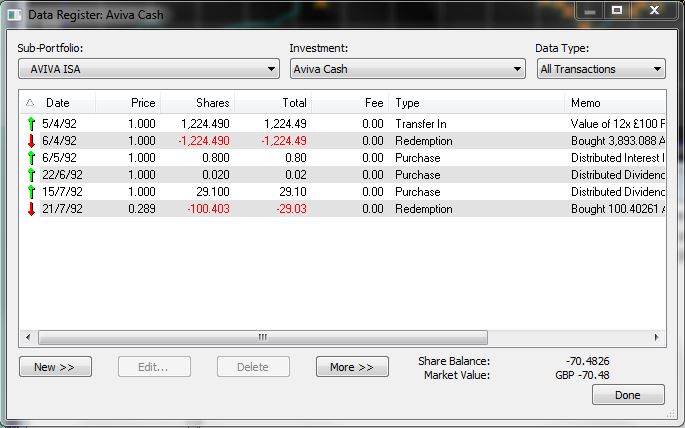
Task: Click the horizontal scrollbar thumb
Action: 263,337
